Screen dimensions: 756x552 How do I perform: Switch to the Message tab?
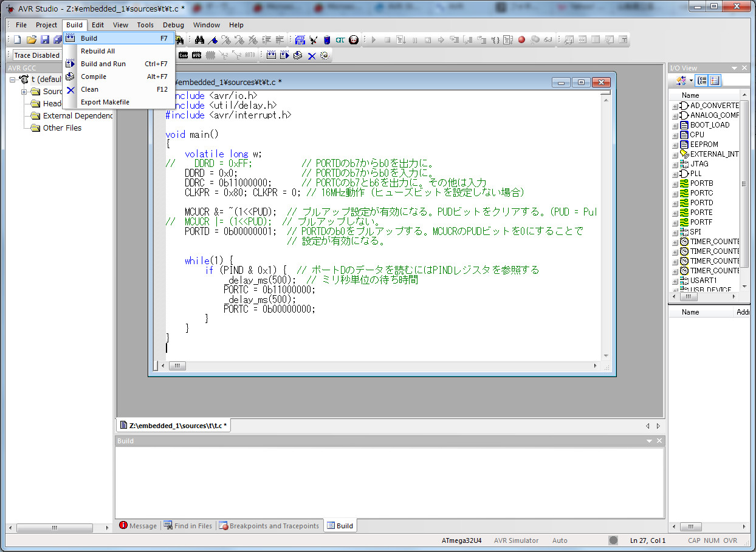[138, 526]
